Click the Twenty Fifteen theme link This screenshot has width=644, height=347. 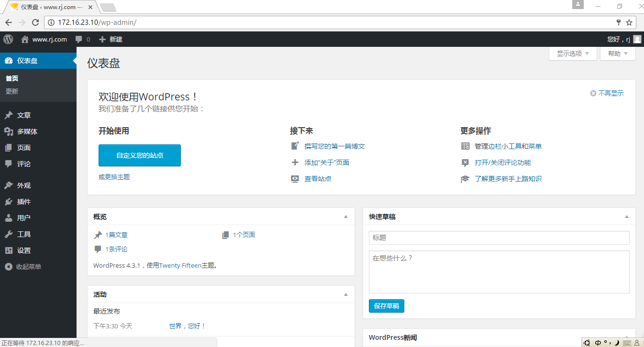tap(180, 265)
